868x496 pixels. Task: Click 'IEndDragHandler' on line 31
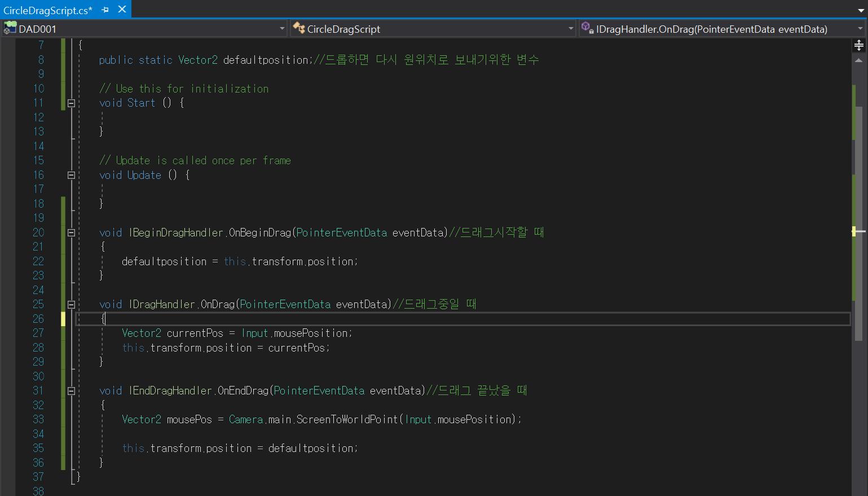click(x=170, y=390)
